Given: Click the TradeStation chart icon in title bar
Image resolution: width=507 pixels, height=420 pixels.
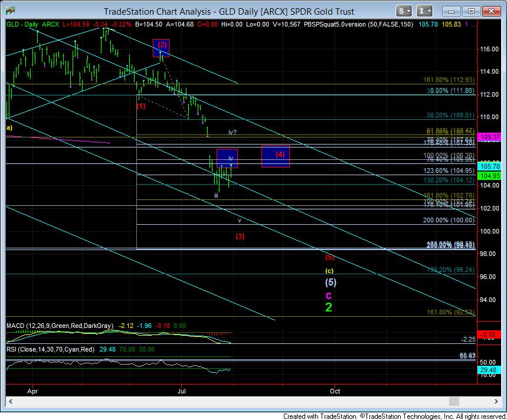Looking at the screenshot, I should click(11, 11).
